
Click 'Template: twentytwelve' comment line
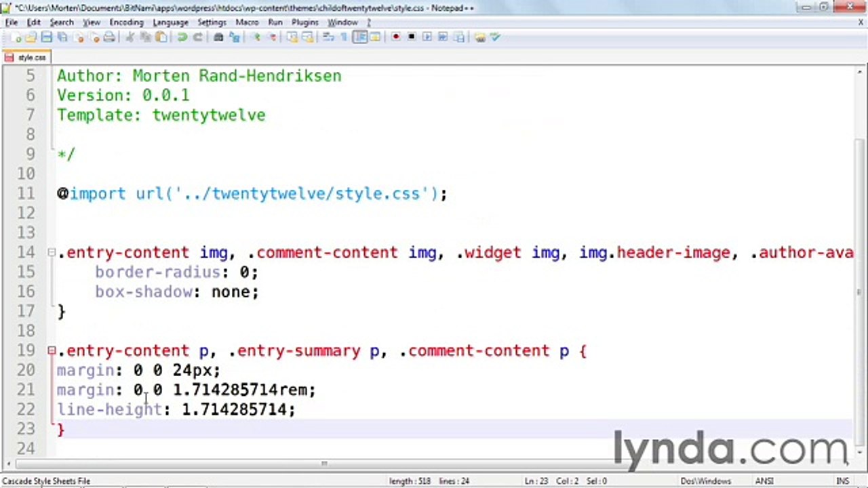click(x=161, y=115)
